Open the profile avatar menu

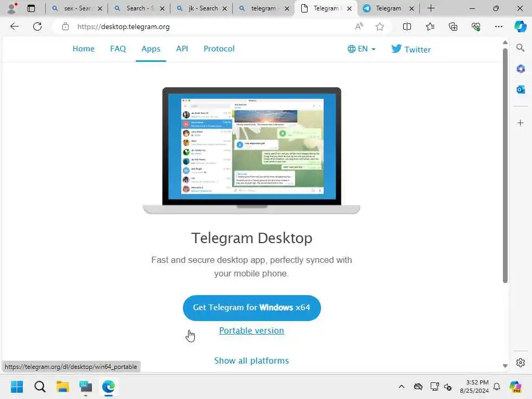coord(12,8)
